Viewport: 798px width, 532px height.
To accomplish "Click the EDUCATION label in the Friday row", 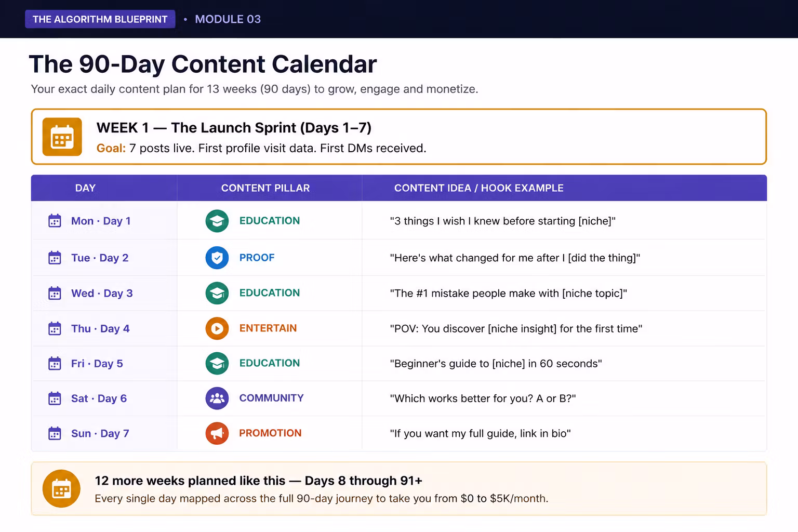I will 270,363.
